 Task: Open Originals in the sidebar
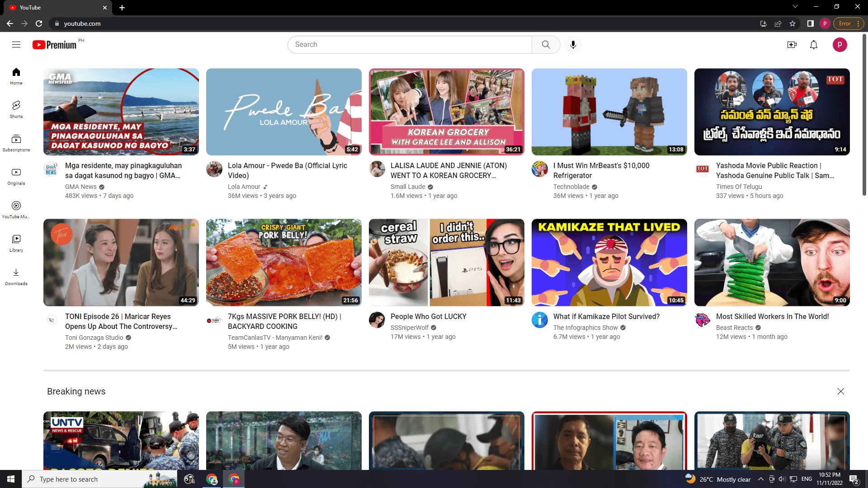click(16, 177)
